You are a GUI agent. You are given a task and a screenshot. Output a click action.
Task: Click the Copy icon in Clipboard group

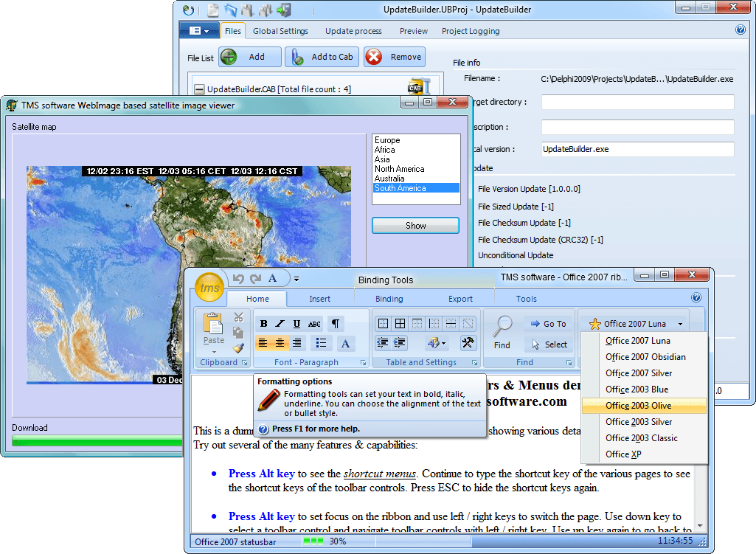(238, 332)
